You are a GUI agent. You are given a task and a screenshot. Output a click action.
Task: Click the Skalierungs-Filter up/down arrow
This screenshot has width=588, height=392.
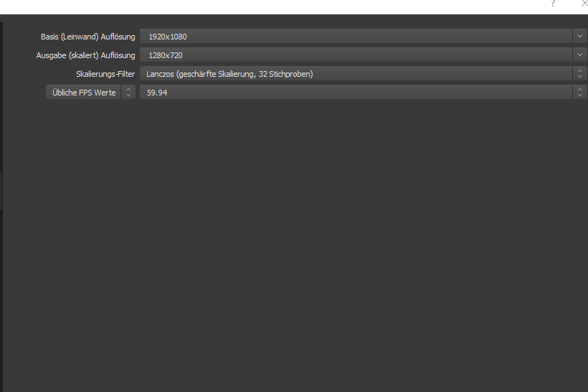579,73
